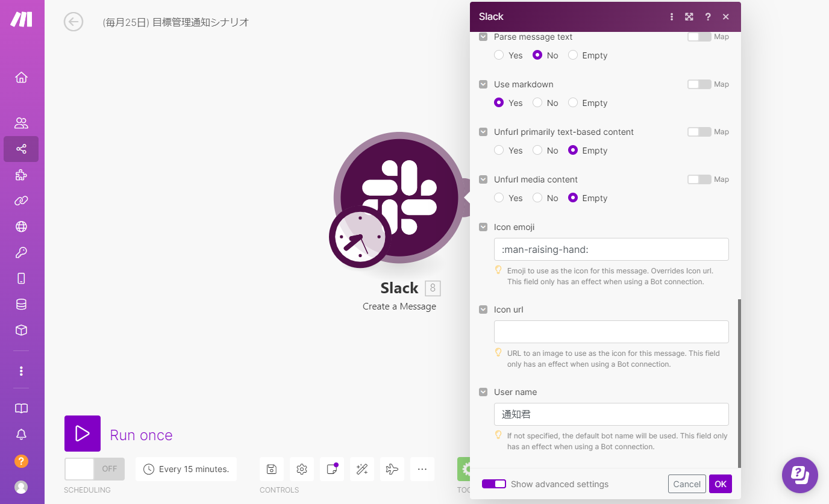Viewport: 829px width, 504px height.
Task: Open the user profile avatar
Action: tap(21, 487)
